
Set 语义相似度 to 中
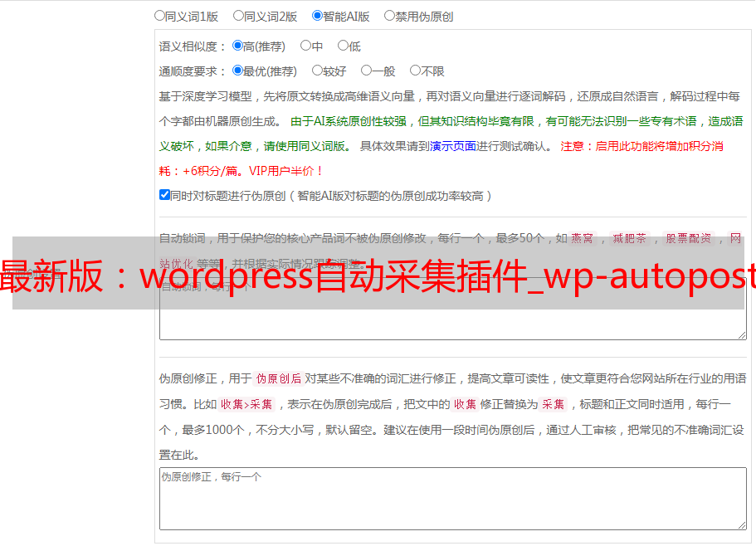[305, 46]
